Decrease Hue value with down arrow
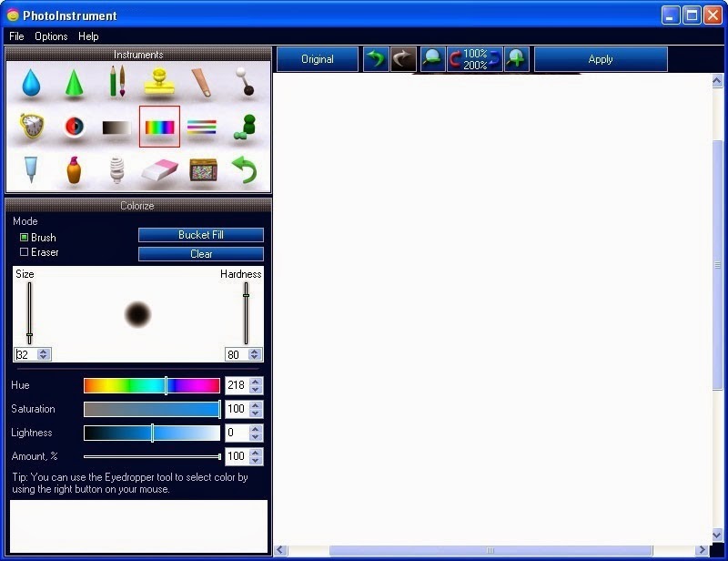 [256, 389]
